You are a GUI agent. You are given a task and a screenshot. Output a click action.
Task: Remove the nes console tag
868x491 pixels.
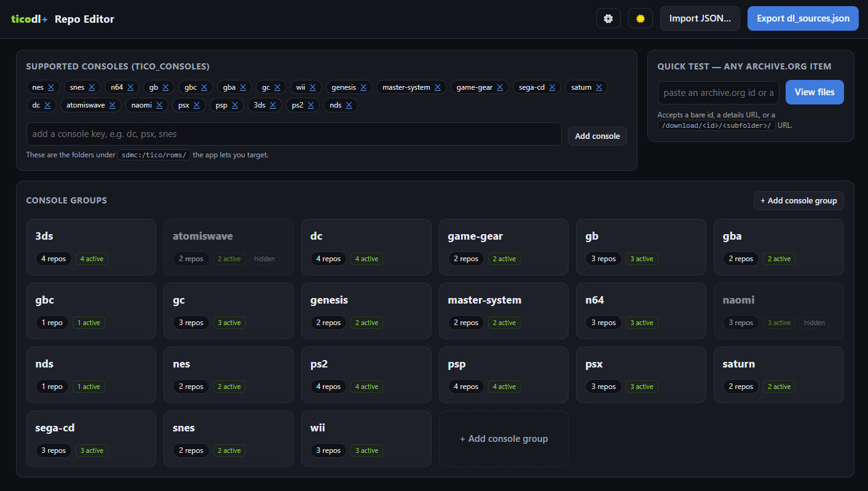pos(51,87)
